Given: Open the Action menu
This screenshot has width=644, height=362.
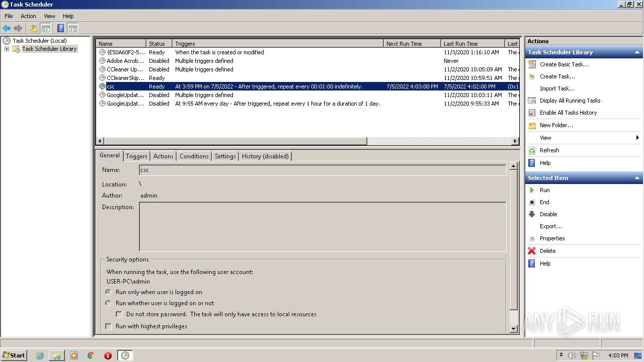Looking at the screenshot, I should pyautogui.click(x=28, y=16).
